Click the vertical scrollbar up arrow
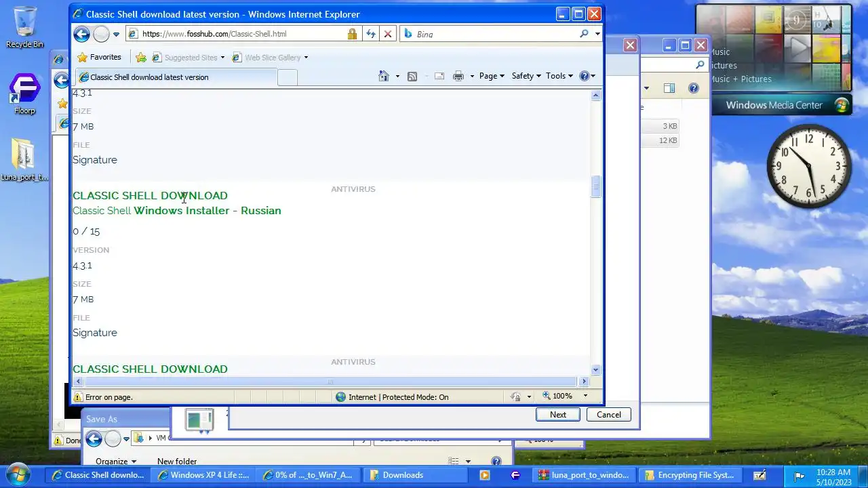This screenshot has height=488, width=868. tap(595, 96)
